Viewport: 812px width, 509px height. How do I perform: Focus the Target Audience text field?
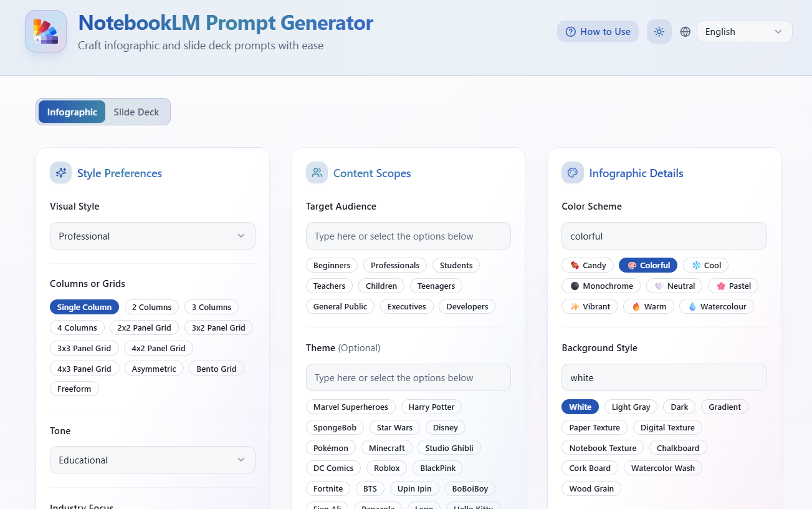point(408,236)
